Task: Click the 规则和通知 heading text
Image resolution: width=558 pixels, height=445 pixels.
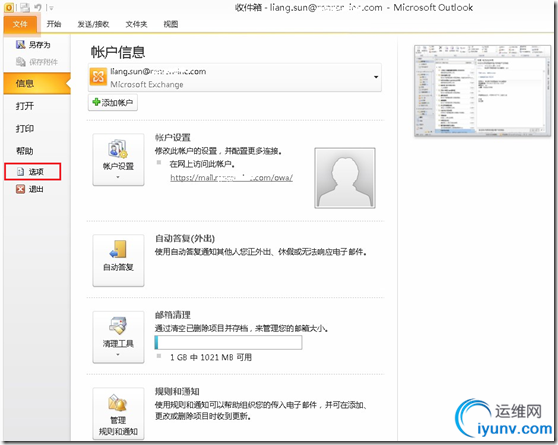Action: pos(177,391)
